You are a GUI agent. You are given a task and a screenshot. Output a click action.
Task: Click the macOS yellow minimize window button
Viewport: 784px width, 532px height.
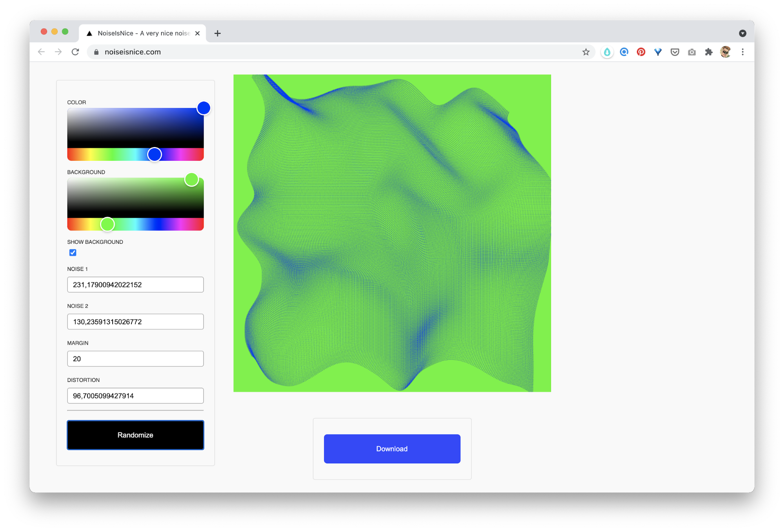tap(55, 31)
